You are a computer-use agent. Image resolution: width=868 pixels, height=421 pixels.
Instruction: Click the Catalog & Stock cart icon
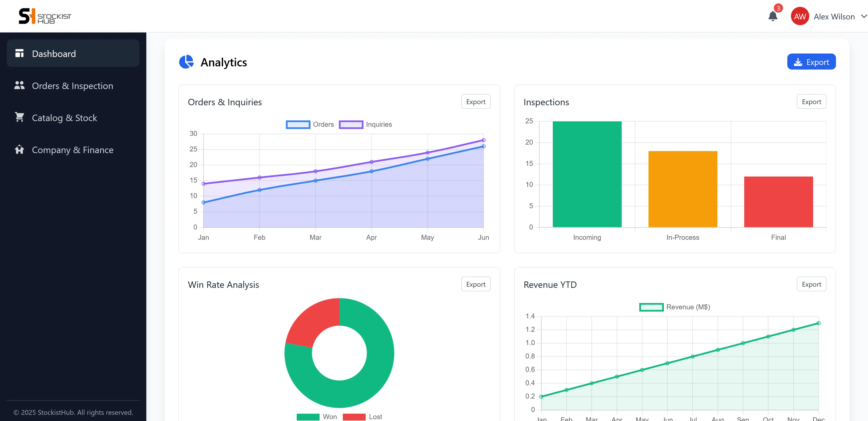point(19,117)
